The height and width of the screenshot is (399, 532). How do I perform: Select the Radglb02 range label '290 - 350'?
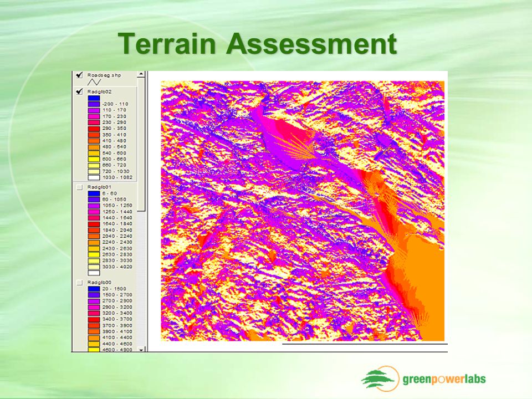114,129
